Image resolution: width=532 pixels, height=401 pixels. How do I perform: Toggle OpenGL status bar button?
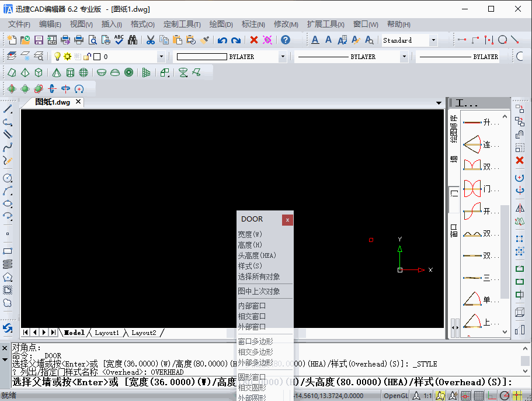click(395, 396)
